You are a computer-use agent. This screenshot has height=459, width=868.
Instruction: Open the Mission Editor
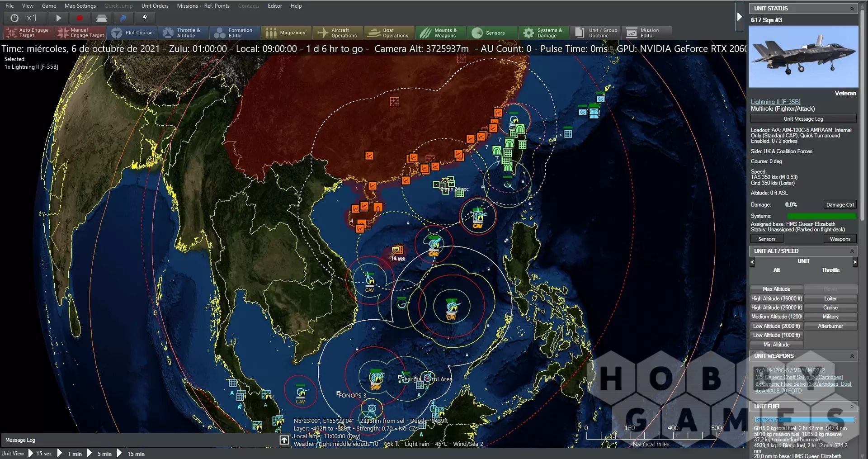tap(647, 33)
